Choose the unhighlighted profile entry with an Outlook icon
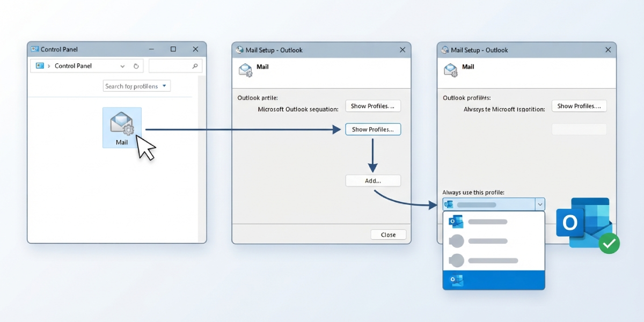644x322 pixels. coord(494,221)
